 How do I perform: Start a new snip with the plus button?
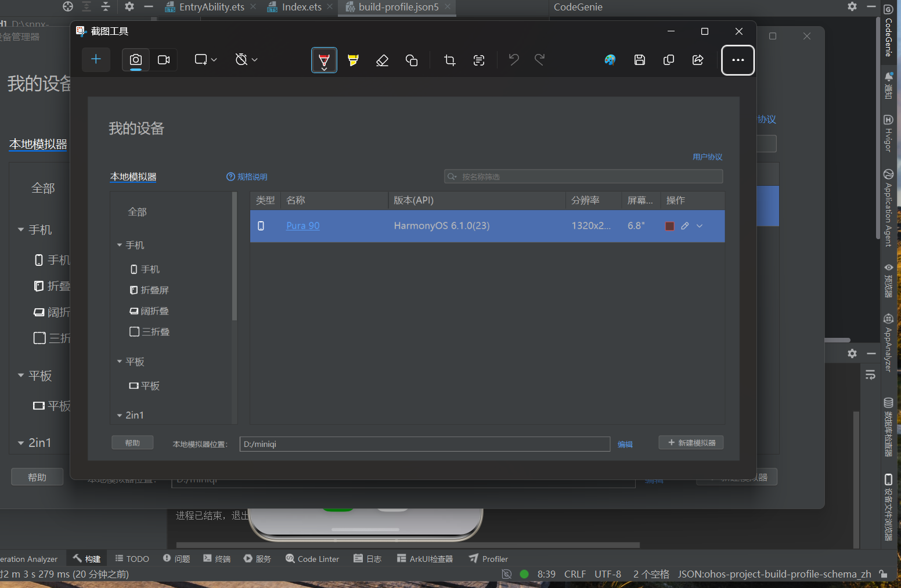(96, 59)
